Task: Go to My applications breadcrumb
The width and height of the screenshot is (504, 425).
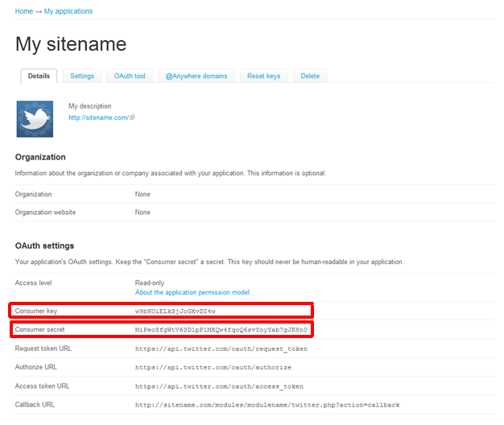Action: click(x=68, y=11)
